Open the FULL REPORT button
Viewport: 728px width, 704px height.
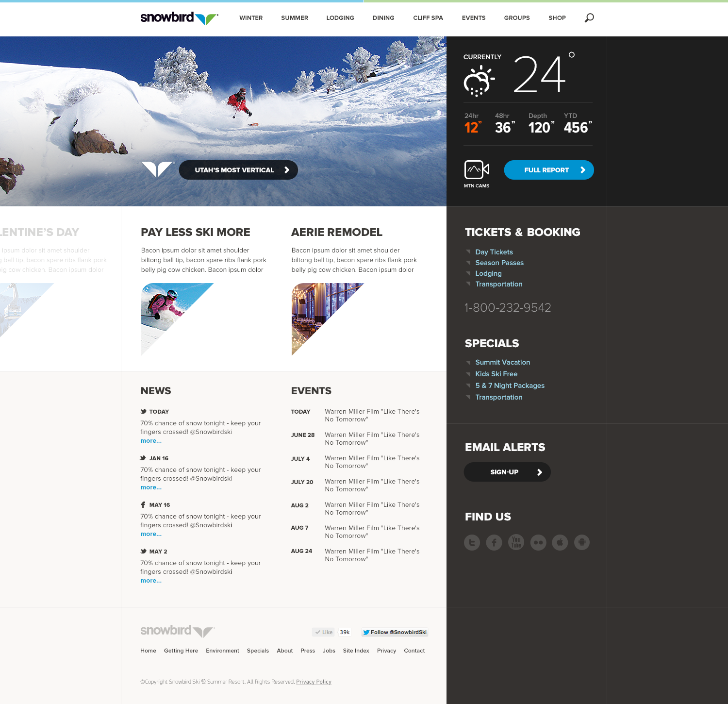tap(549, 170)
